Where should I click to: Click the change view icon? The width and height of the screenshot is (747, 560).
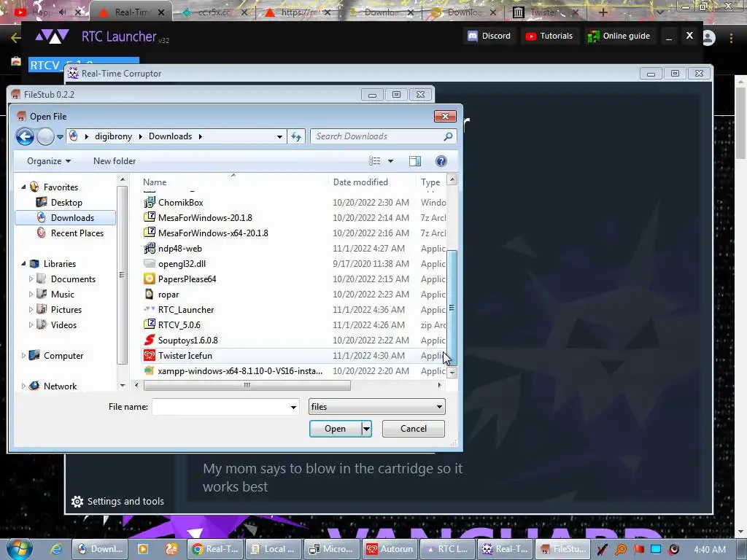click(x=374, y=161)
